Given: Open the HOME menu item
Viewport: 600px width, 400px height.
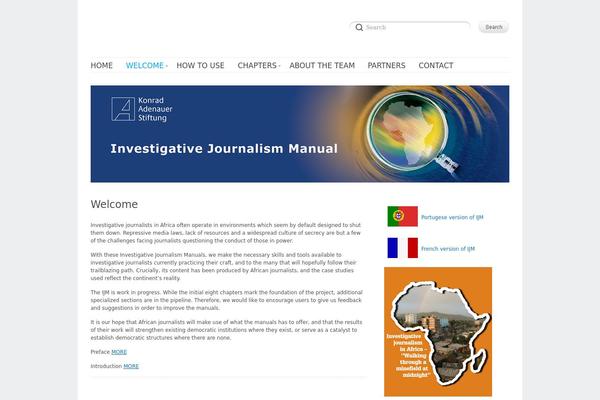Looking at the screenshot, I should (101, 65).
